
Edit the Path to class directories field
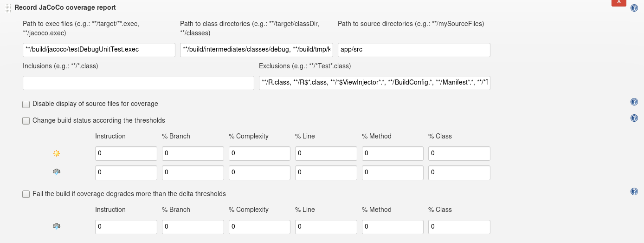pos(257,50)
